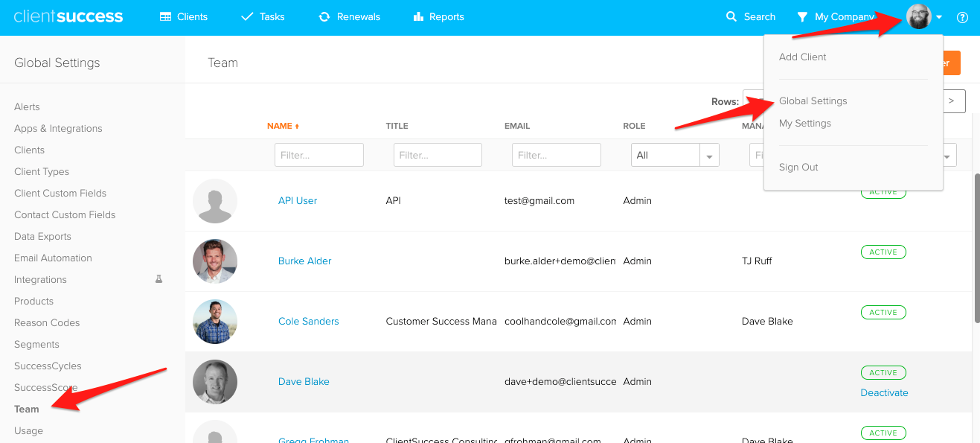The image size is (980, 443).
Task: Choose Global Settings in the user menu
Action: tap(813, 101)
